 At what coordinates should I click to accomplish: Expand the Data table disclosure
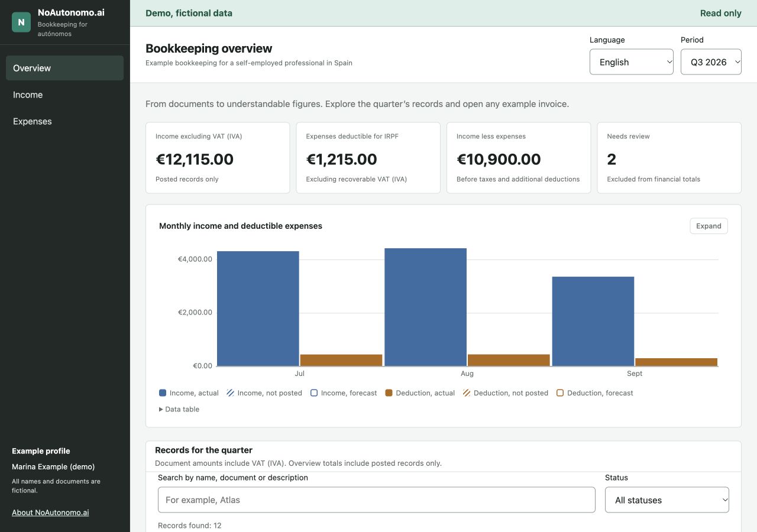tap(179, 409)
